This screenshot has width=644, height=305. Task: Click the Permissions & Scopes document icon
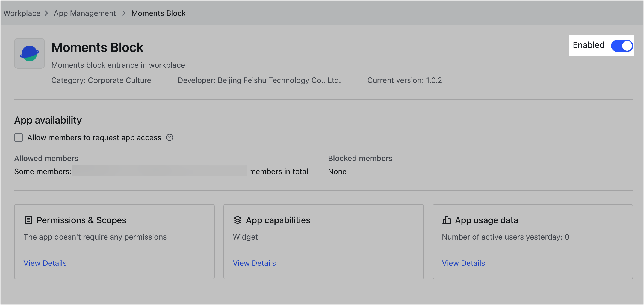(28, 220)
